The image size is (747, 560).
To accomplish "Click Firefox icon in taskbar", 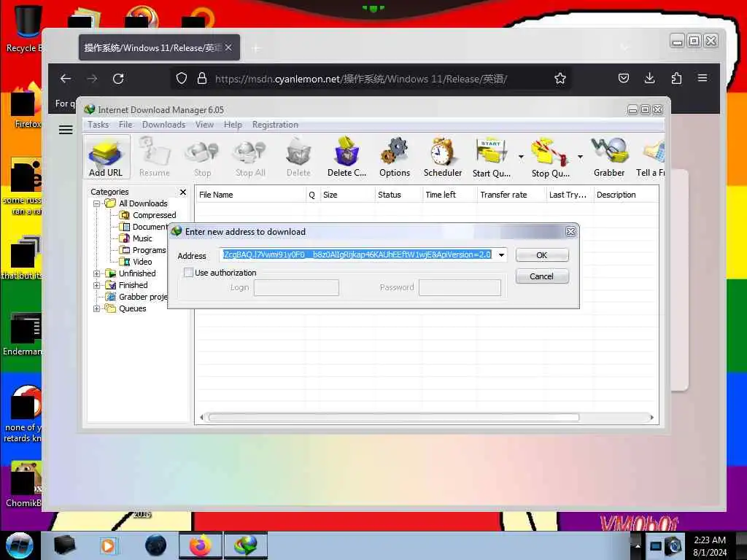I will point(200,545).
